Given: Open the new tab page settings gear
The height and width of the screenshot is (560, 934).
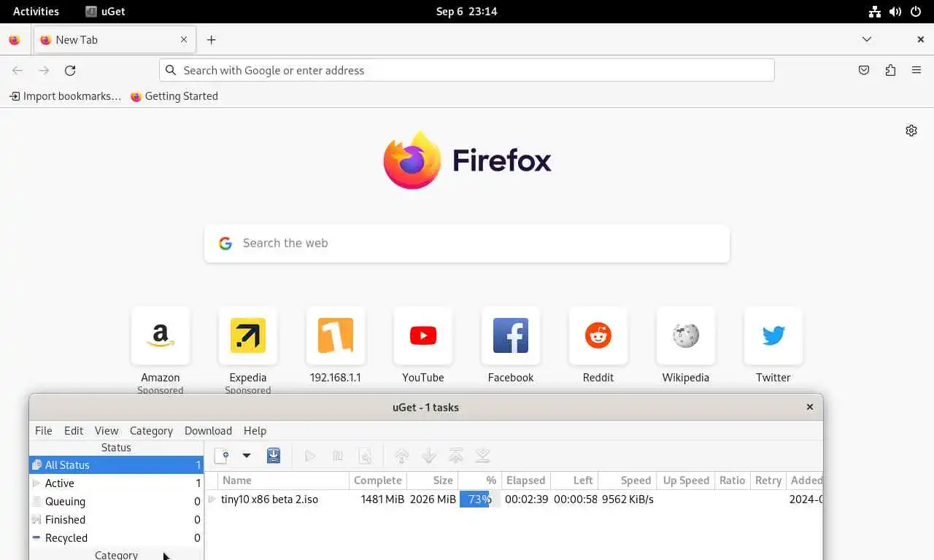Looking at the screenshot, I should coord(911,131).
